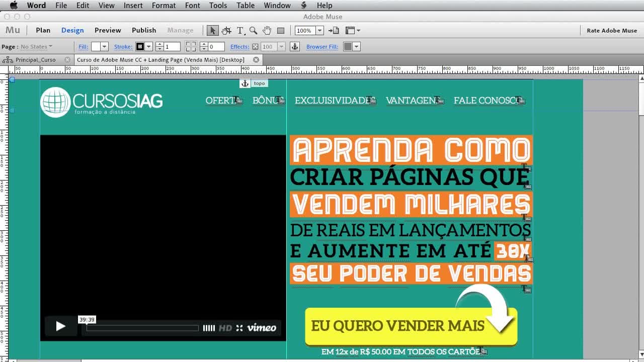Click the corner radius input field

point(217,47)
